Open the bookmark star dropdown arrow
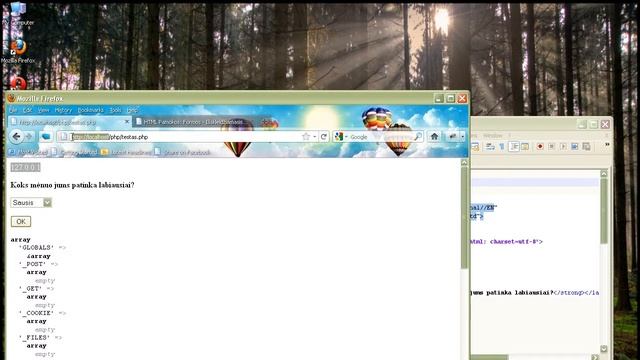640x360 pixels. point(315,137)
